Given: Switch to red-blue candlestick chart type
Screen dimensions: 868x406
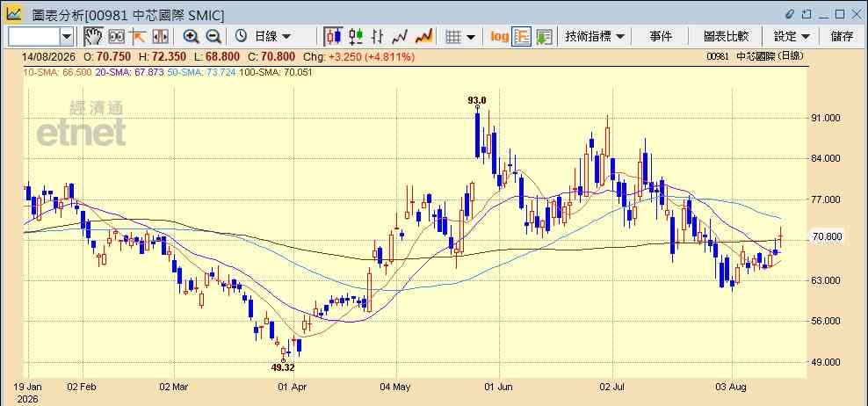Looking at the screenshot, I should pyautogui.click(x=333, y=37).
